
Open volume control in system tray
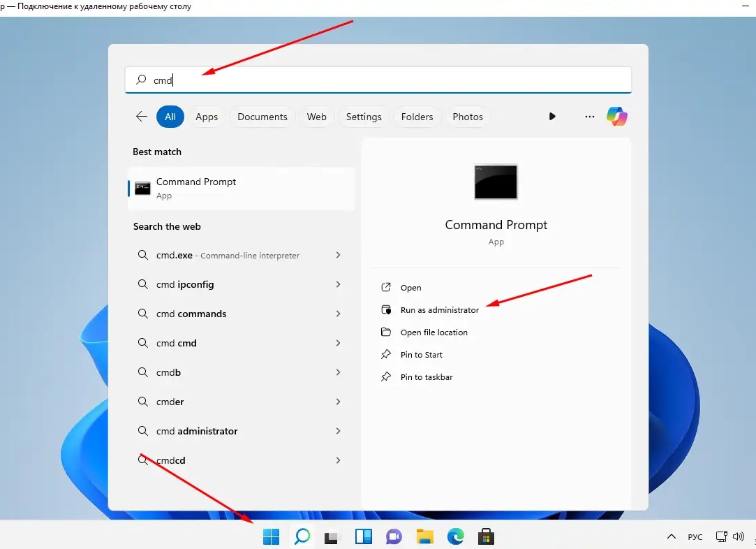coord(738,536)
